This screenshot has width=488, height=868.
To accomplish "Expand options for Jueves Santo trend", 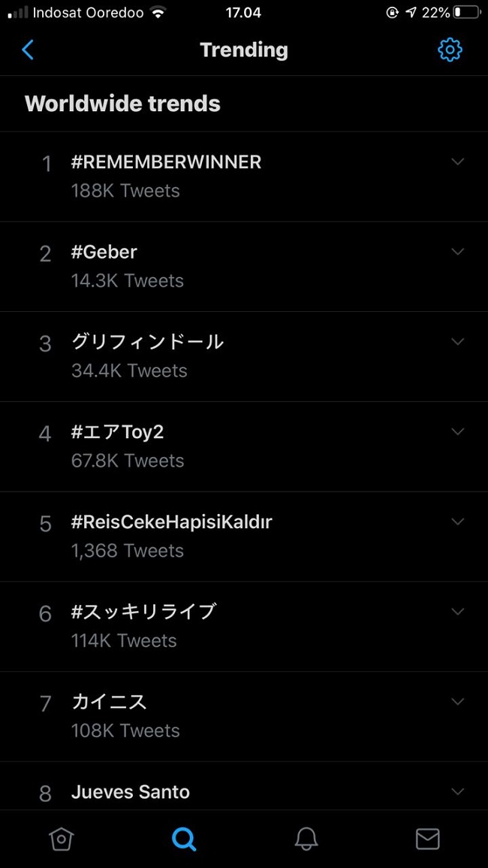I will (458, 791).
